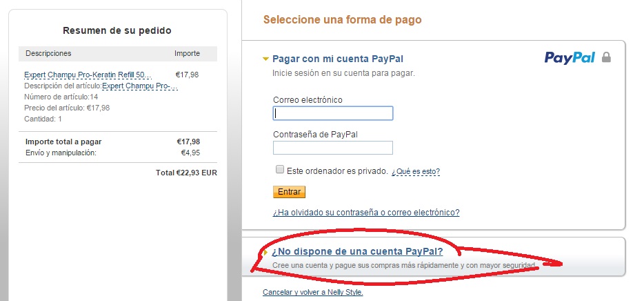Click the Importe column header
This screenshot has height=301, width=644.
[188, 53]
